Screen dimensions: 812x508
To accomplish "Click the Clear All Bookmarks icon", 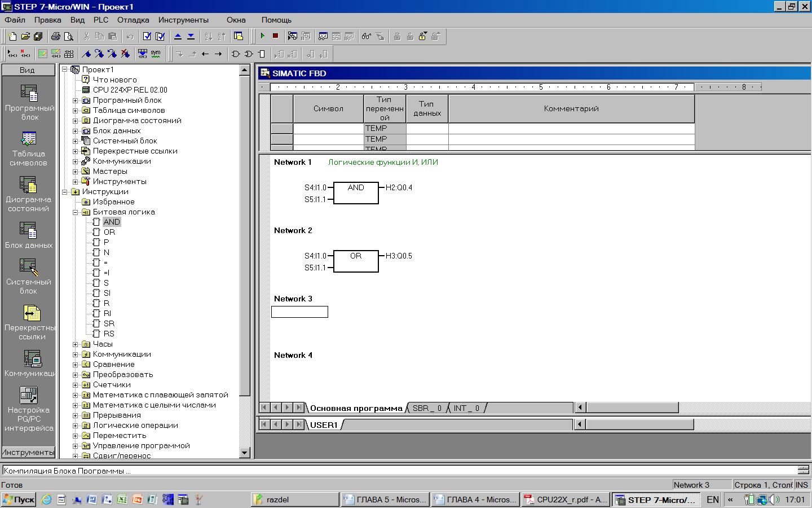I will pos(125,54).
